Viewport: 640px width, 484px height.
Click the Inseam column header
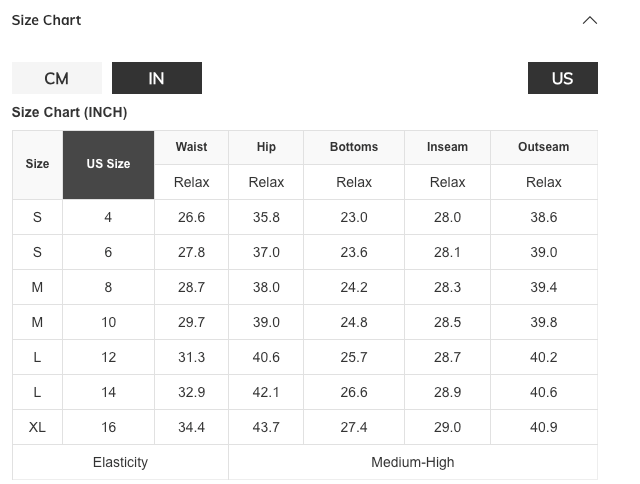coord(447,147)
